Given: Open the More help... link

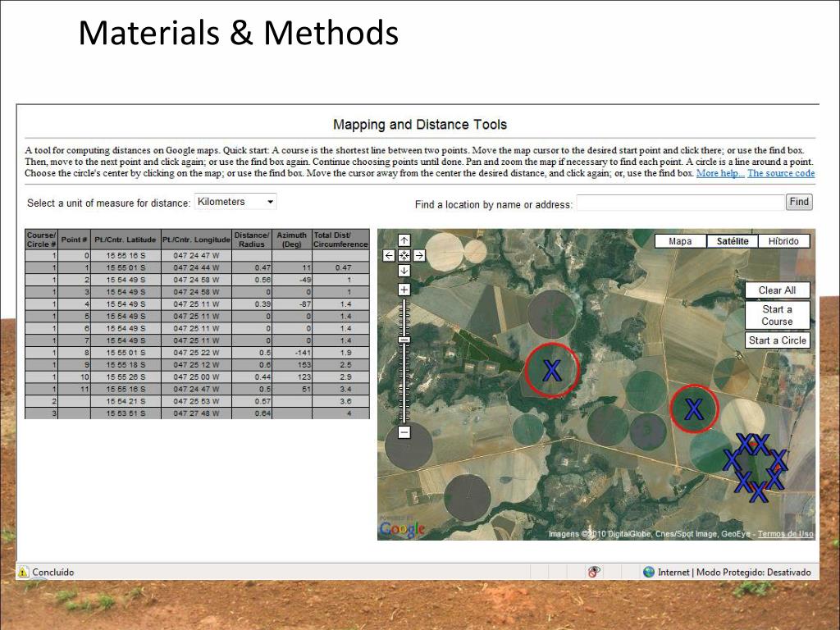Looking at the screenshot, I should [720, 173].
